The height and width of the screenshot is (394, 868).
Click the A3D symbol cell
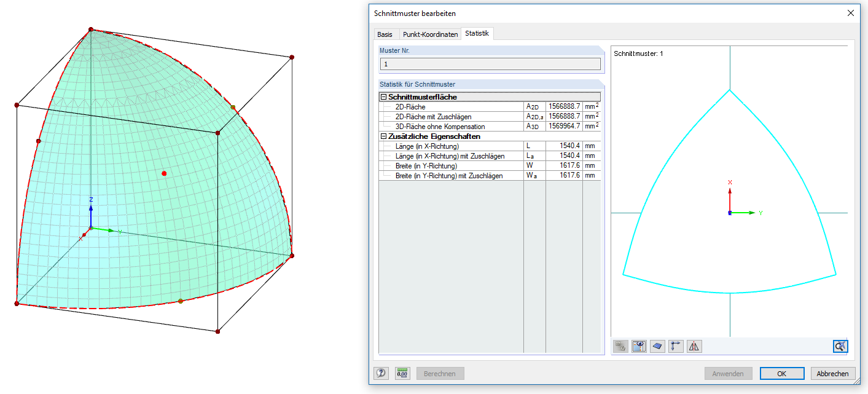tap(534, 127)
